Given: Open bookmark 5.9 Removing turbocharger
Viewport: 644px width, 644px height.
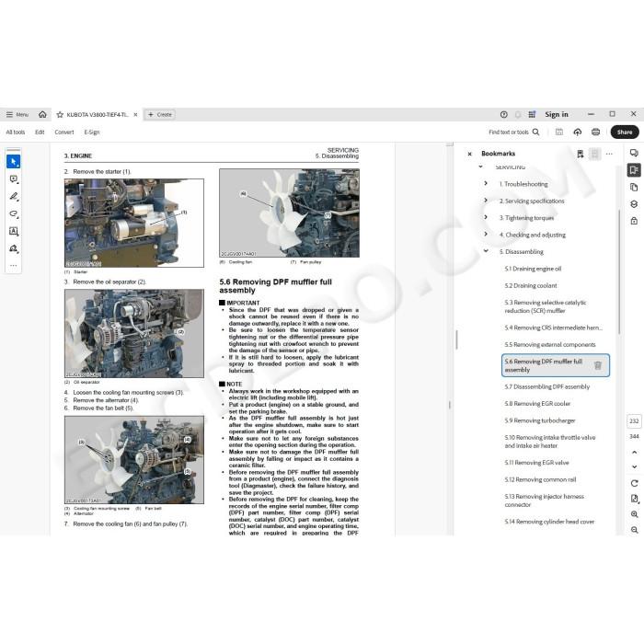Looking at the screenshot, I should click(x=540, y=420).
